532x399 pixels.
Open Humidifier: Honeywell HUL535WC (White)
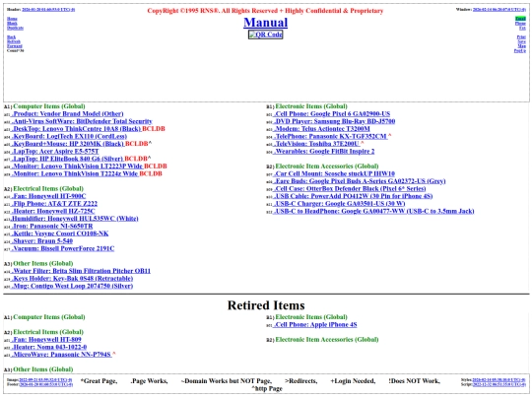point(75,219)
